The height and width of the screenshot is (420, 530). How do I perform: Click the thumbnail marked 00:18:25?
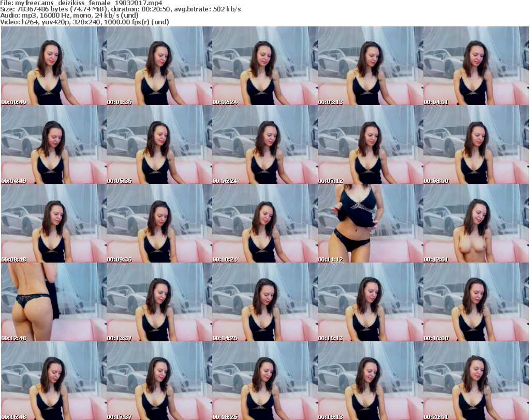point(264,381)
